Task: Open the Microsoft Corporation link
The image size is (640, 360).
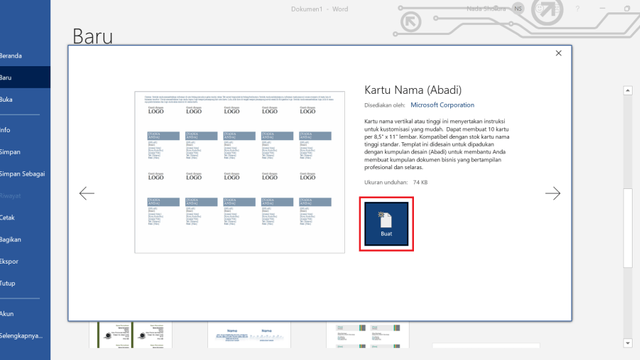Action: pos(442,105)
